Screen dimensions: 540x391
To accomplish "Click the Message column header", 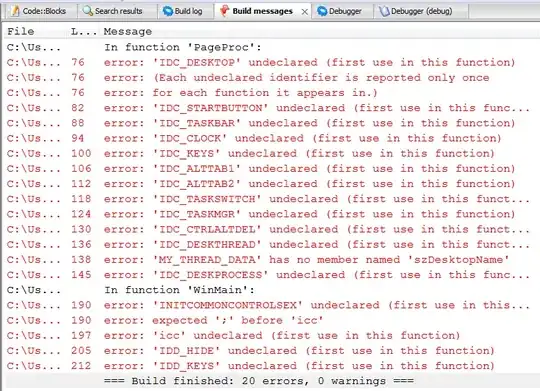I will (128, 31).
